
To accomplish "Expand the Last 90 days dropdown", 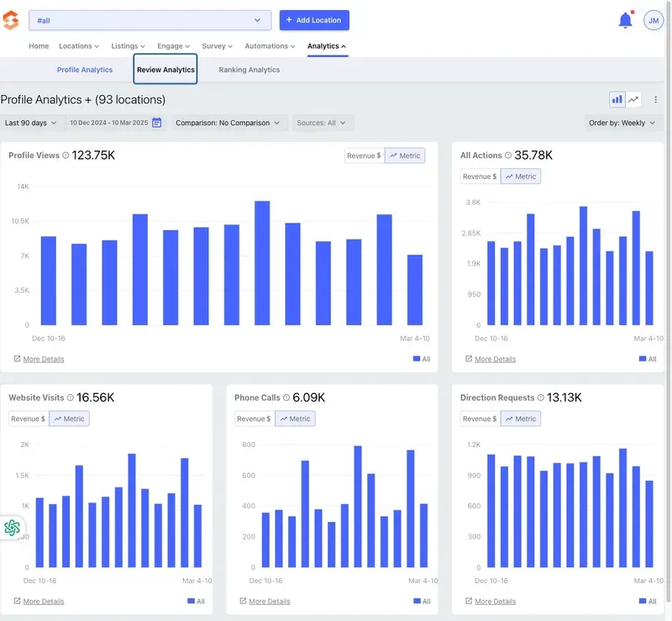I will tap(30, 123).
